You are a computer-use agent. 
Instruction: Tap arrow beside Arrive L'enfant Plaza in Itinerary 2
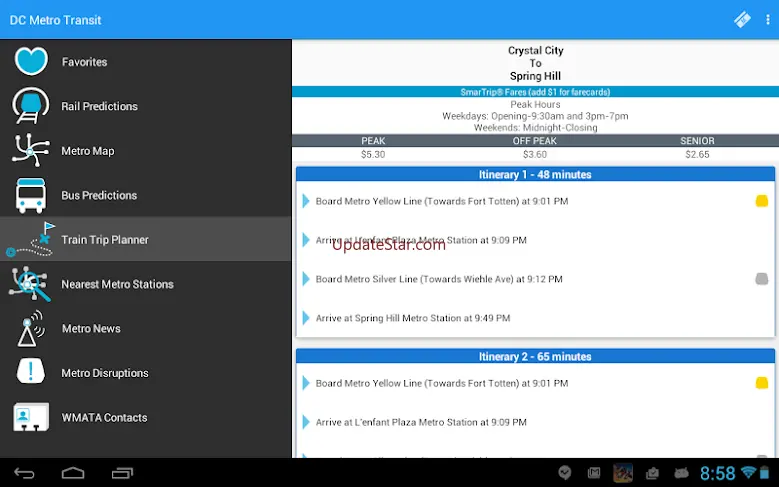pos(306,422)
